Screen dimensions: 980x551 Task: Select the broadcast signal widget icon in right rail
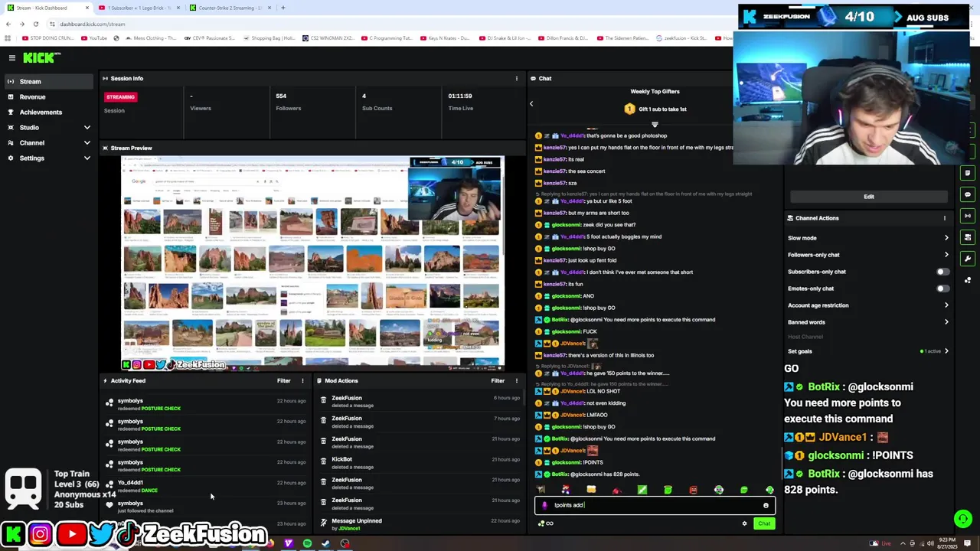(968, 216)
